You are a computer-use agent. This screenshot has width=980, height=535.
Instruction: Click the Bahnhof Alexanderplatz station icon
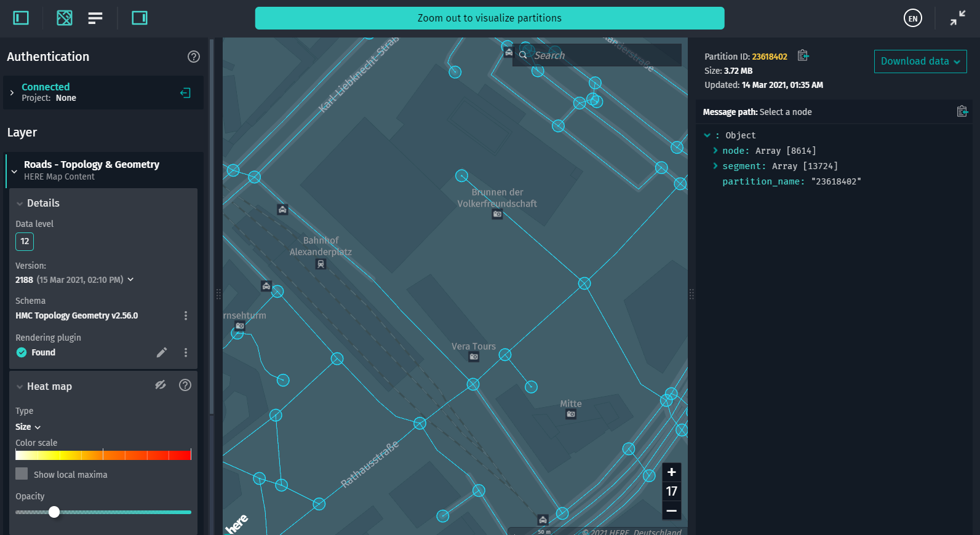[x=321, y=264]
